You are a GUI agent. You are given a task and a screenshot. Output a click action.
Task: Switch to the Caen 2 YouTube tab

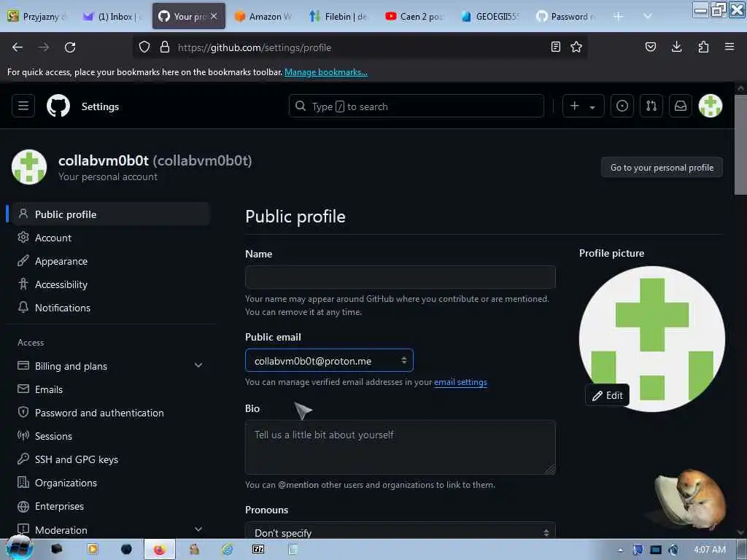click(414, 16)
